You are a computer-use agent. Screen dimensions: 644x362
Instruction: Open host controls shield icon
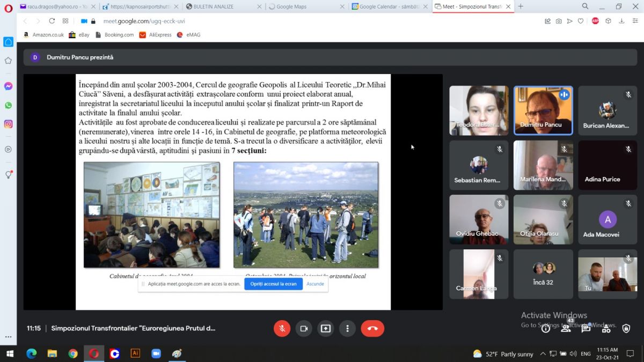tap(626, 329)
